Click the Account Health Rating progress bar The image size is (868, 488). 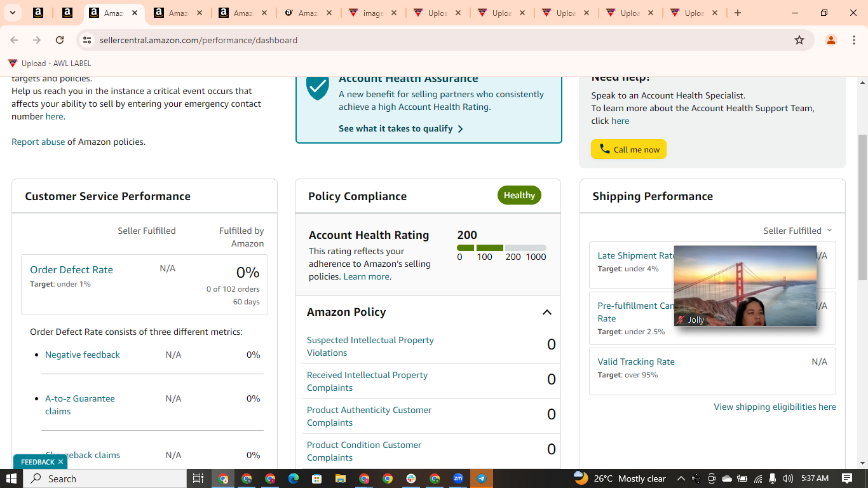[501, 248]
